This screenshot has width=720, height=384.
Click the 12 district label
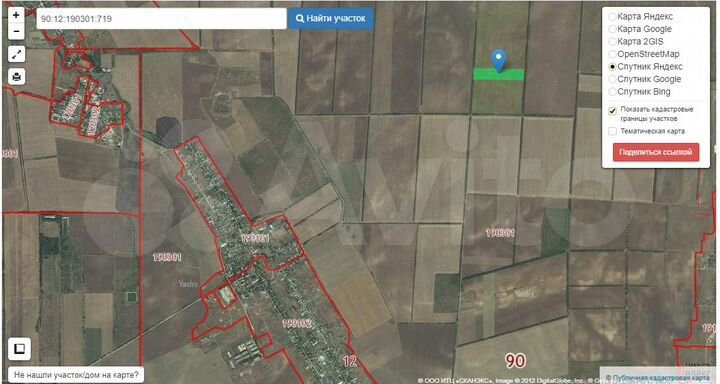350,361
